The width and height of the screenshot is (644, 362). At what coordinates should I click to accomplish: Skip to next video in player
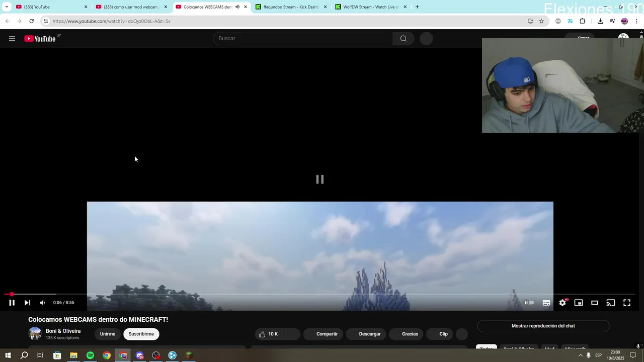click(27, 303)
